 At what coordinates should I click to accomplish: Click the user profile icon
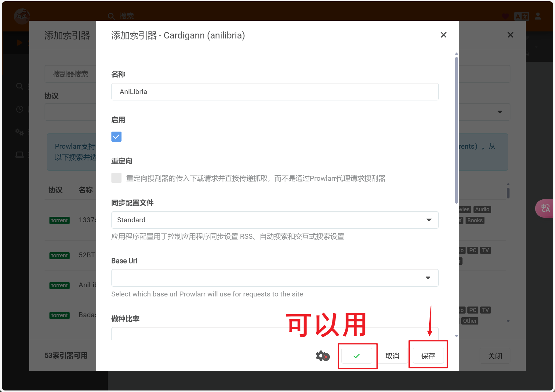538,16
